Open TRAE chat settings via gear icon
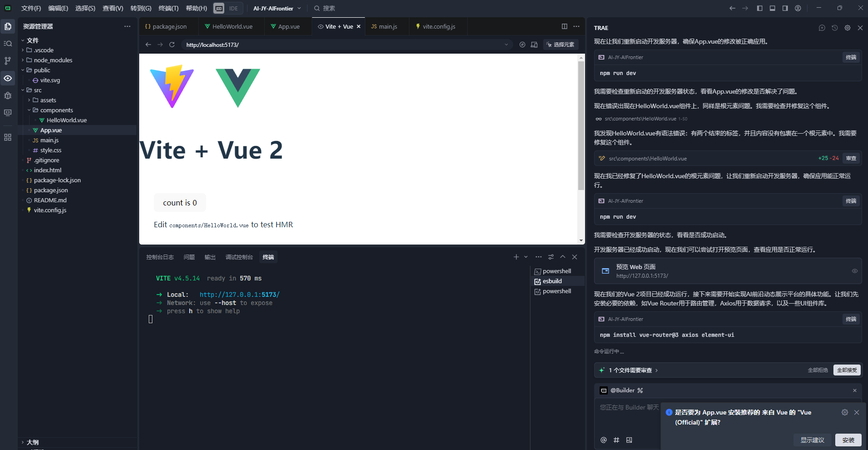 pyautogui.click(x=847, y=27)
